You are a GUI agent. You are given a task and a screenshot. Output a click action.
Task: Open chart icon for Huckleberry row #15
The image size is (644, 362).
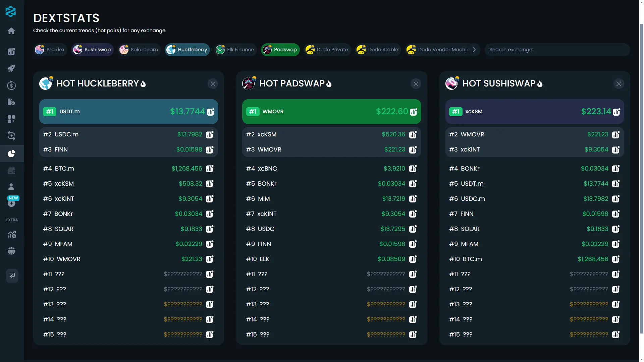point(210,335)
